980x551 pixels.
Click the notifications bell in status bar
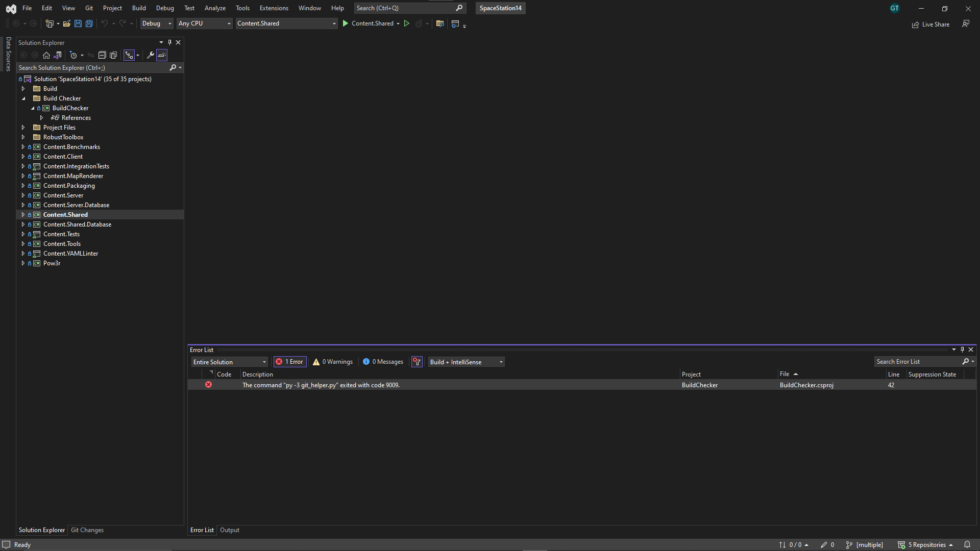click(x=967, y=544)
